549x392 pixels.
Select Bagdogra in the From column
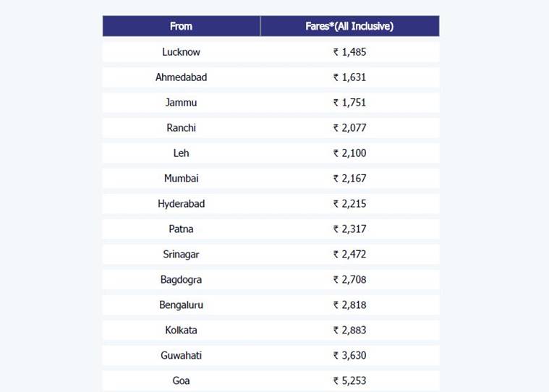coord(181,280)
